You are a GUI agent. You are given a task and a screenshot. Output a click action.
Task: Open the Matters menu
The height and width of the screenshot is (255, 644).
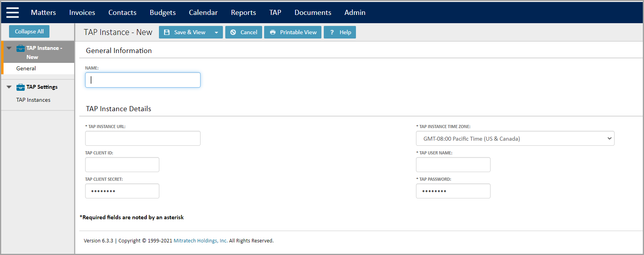click(43, 13)
